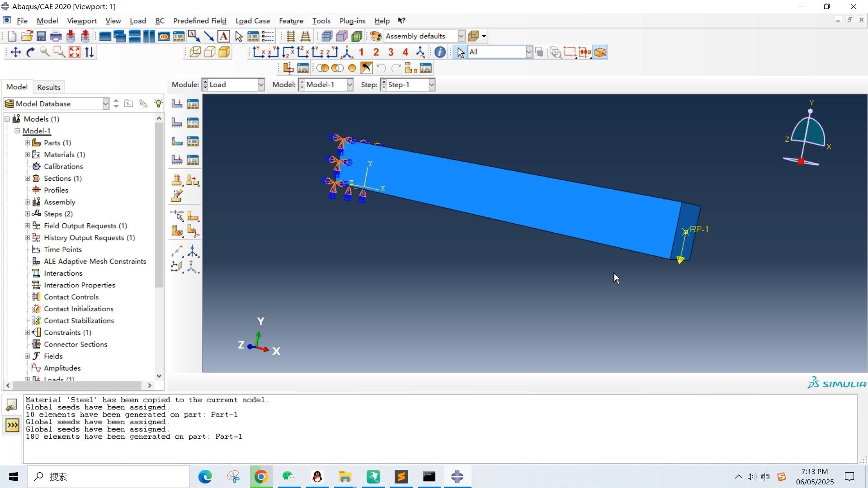This screenshot has width=868, height=488.
Task: Open Chrome from the taskbar
Action: 261,477
